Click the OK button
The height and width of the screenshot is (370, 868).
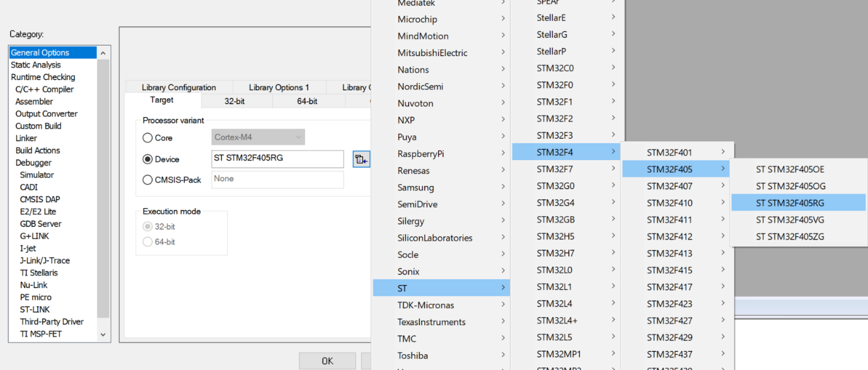click(327, 361)
